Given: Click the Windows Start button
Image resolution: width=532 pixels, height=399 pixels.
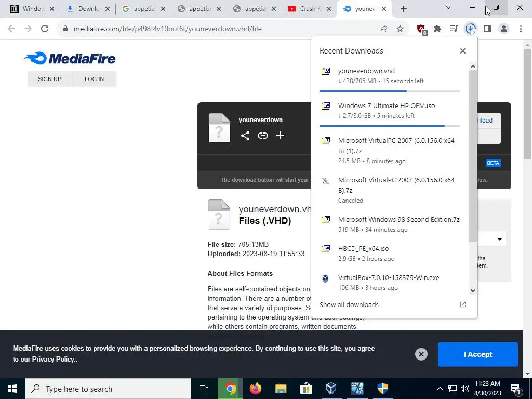Looking at the screenshot, I should (12, 389).
